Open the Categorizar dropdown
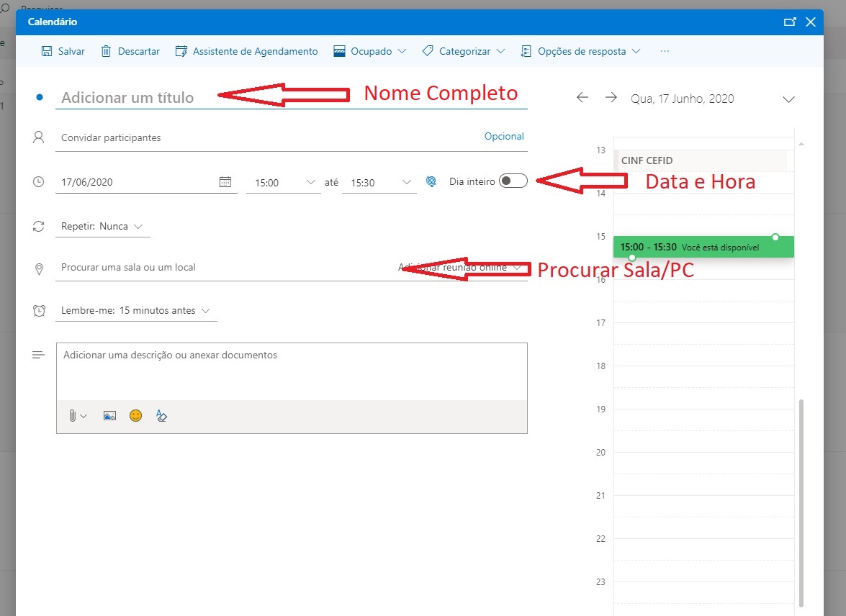Screen dimensions: 846x616 [x=464, y=51]
